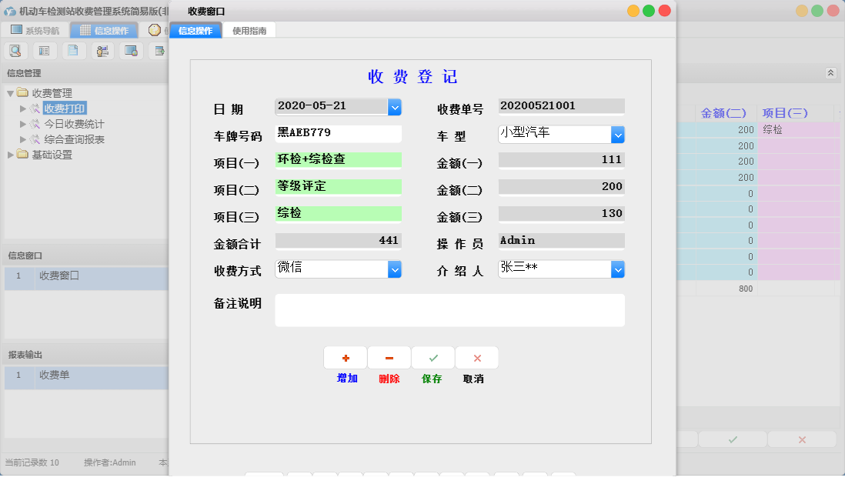Screen dimensions: 845x504
Task: Click the document-add toolbar icon
Action: click(158, 50)
